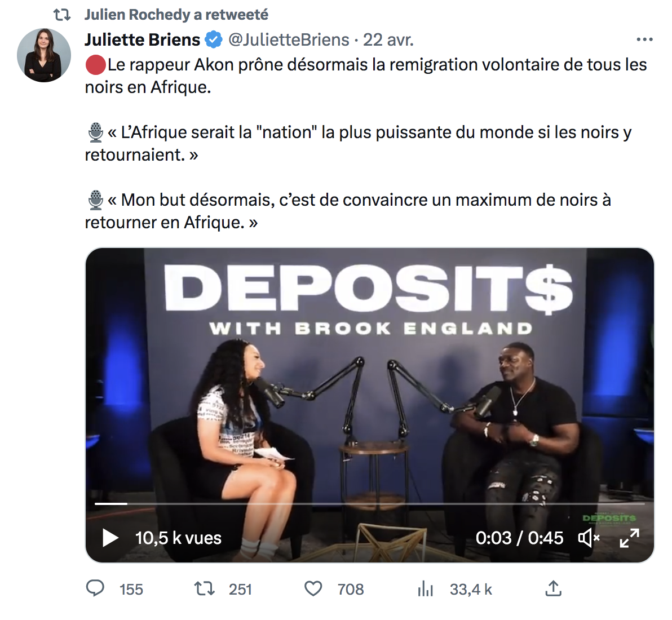Play the video with the play button
Viewport: 672px width, 620px height.
pos(110,538)
